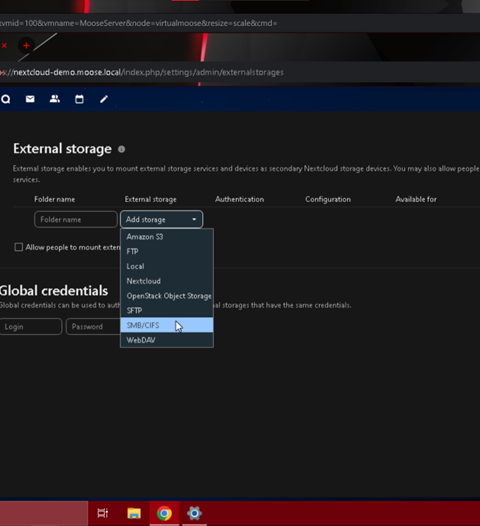Collapse the Add storage dropdown

coord(161,219)
